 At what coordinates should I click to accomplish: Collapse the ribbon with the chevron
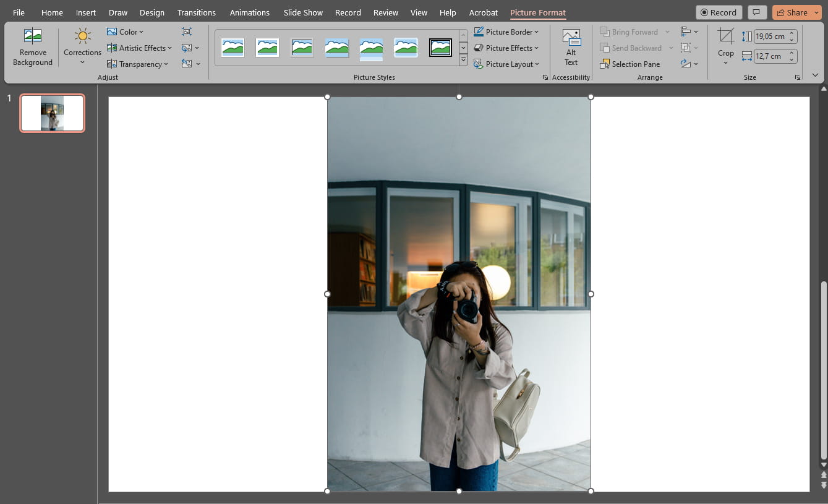click(815, 75)
